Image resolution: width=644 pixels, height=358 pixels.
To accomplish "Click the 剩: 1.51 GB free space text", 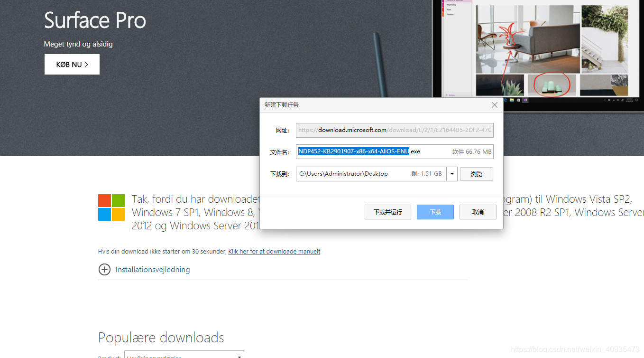I will [426, 174].
